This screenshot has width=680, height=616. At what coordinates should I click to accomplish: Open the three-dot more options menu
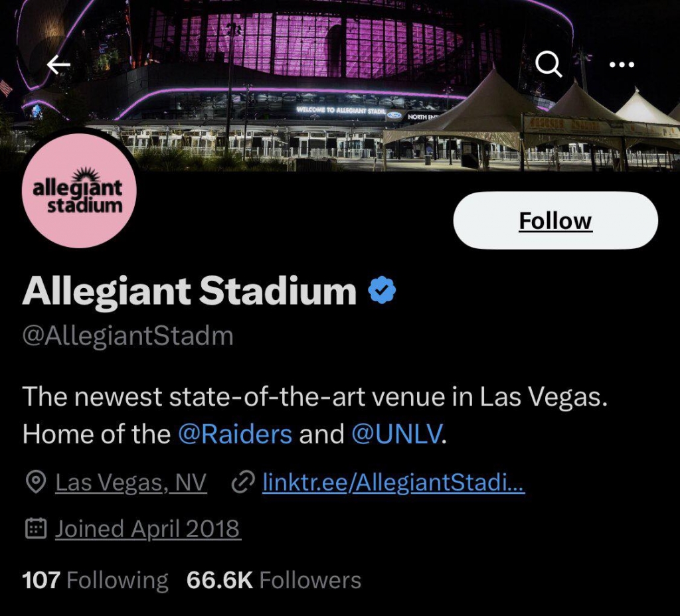click(622, 64)
